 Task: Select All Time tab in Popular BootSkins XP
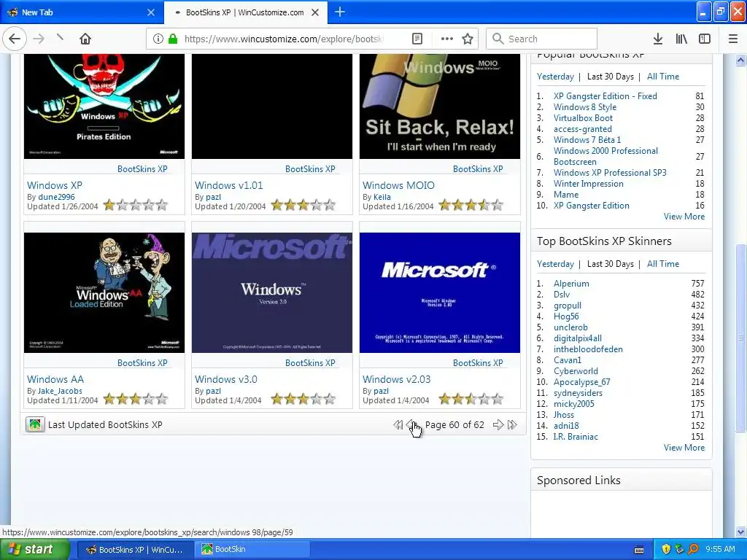coord(663,76)
